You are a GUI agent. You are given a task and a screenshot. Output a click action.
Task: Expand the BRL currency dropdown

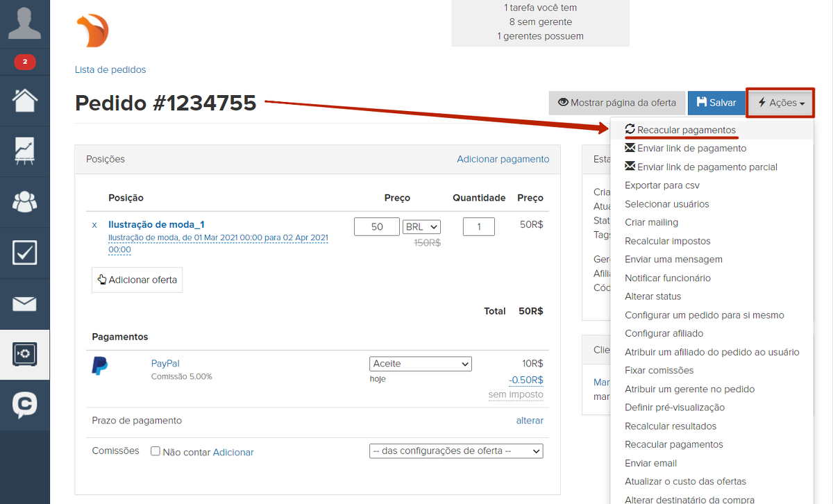click(421, 227)
